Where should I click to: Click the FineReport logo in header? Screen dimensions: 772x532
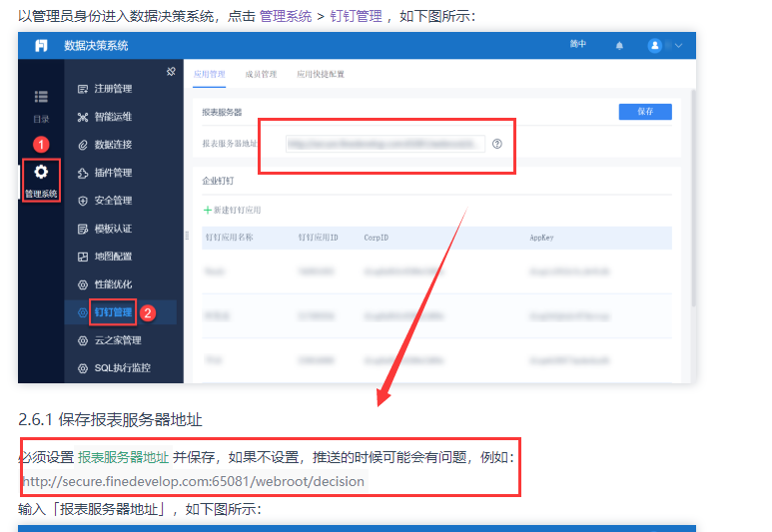(x=41, y=46)
